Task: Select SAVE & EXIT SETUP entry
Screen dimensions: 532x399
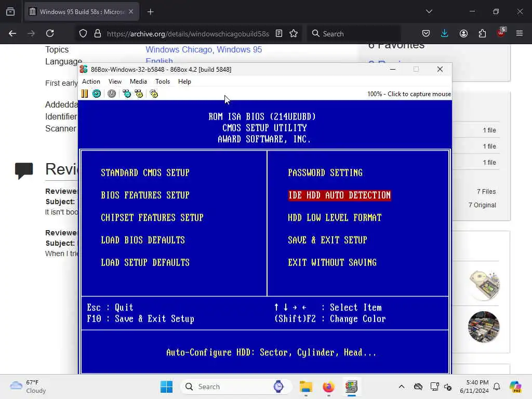Action: [327, 240]
